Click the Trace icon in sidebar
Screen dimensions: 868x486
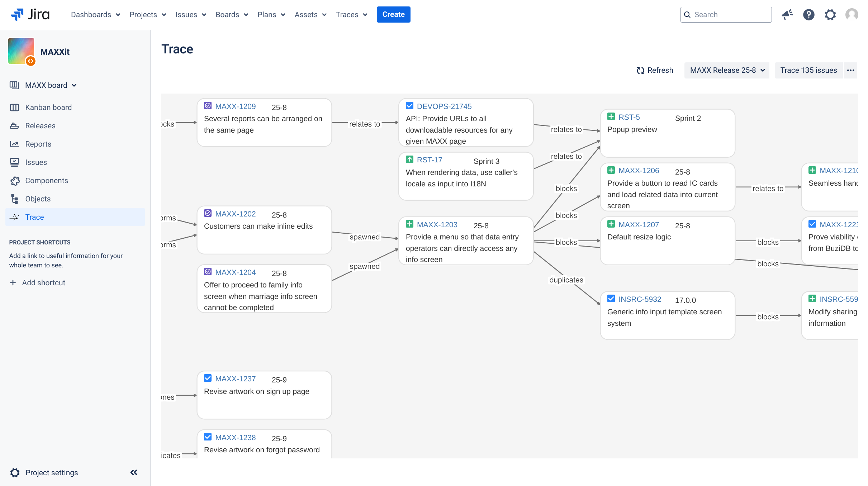[x=14, y=217]
